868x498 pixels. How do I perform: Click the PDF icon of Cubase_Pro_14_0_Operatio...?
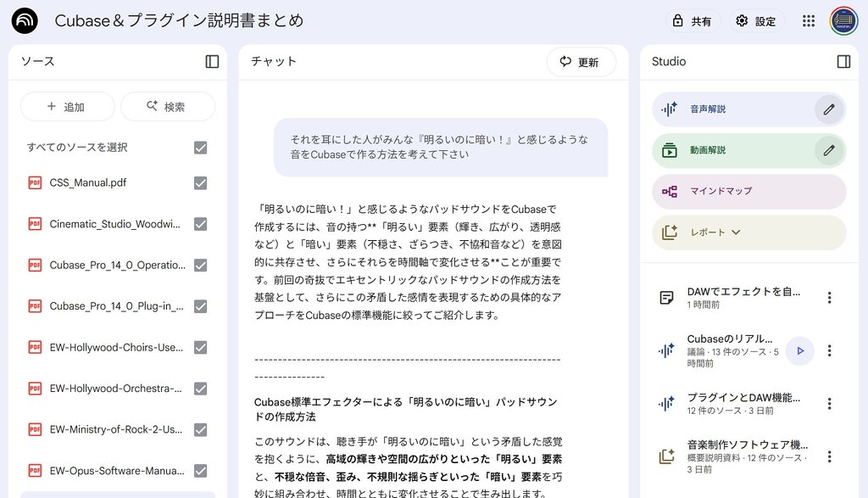(x=35, y=265)
